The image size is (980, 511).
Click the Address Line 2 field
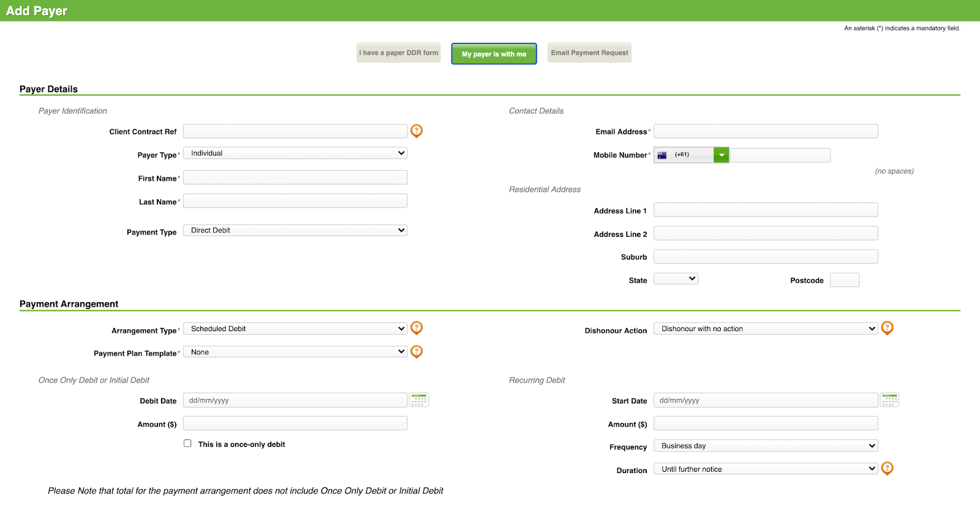pos(766,233)
